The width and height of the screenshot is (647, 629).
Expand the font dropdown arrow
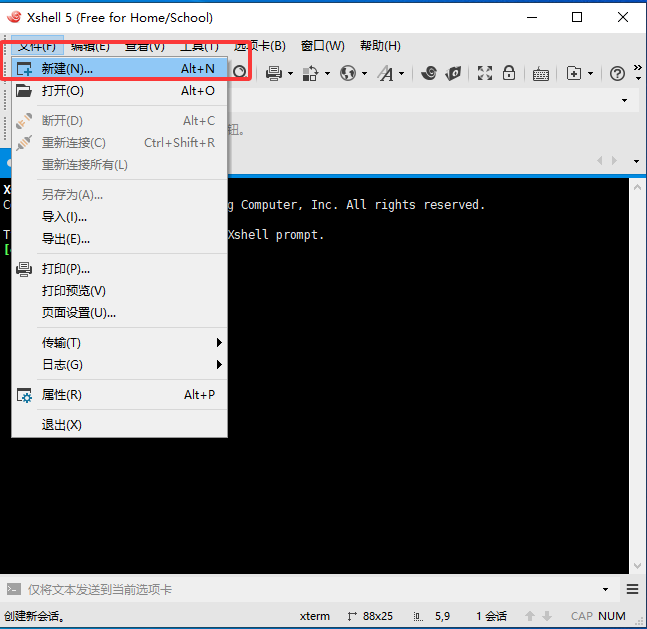click(x=401, y=74)
